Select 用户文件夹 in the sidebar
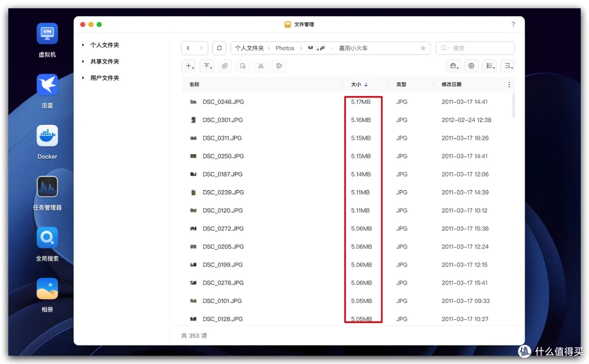The height and width of the screenshot is (364, 589). (104, 78)
